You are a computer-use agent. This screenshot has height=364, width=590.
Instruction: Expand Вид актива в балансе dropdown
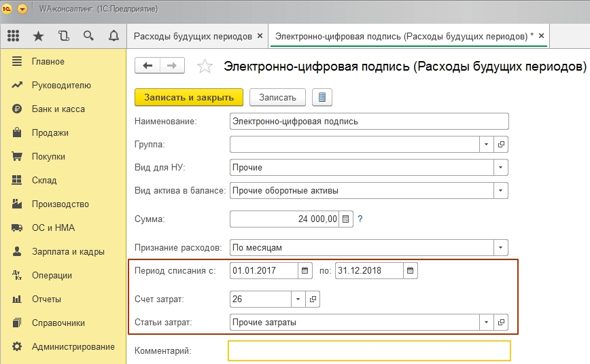[502, 191]
